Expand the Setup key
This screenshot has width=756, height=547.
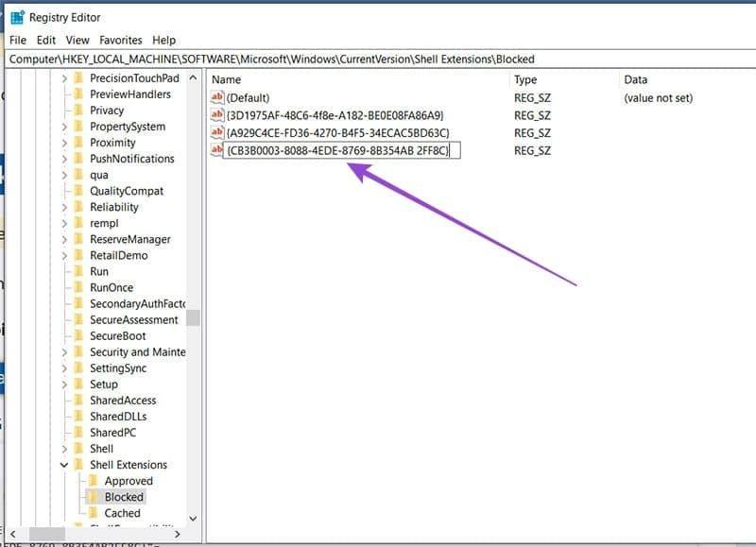click(64, 385)
